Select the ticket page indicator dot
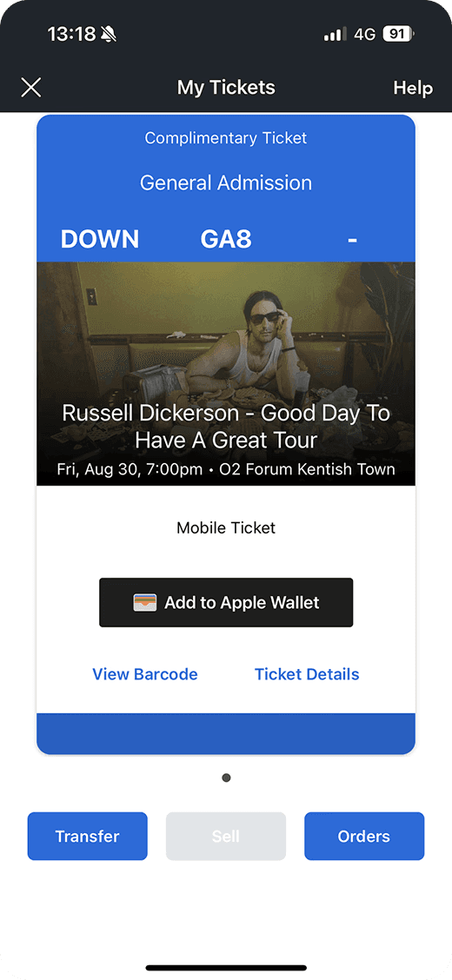 coord(226,778)
